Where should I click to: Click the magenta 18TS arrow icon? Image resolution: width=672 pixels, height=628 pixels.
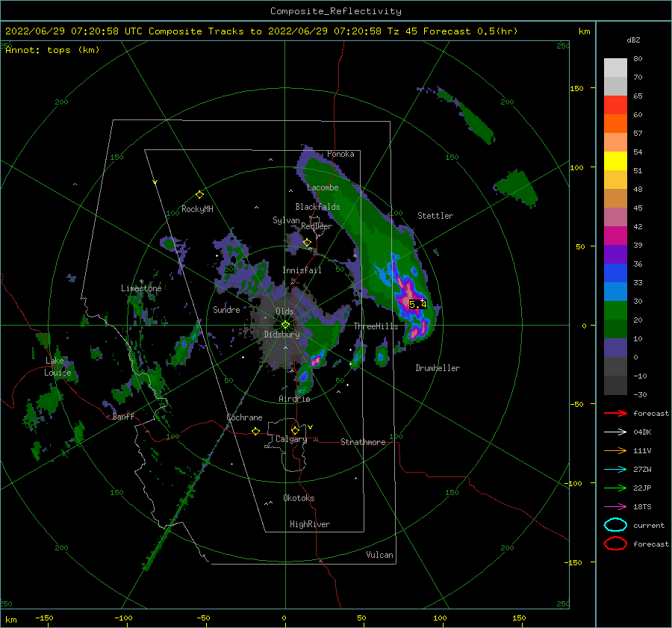point(615,507)
